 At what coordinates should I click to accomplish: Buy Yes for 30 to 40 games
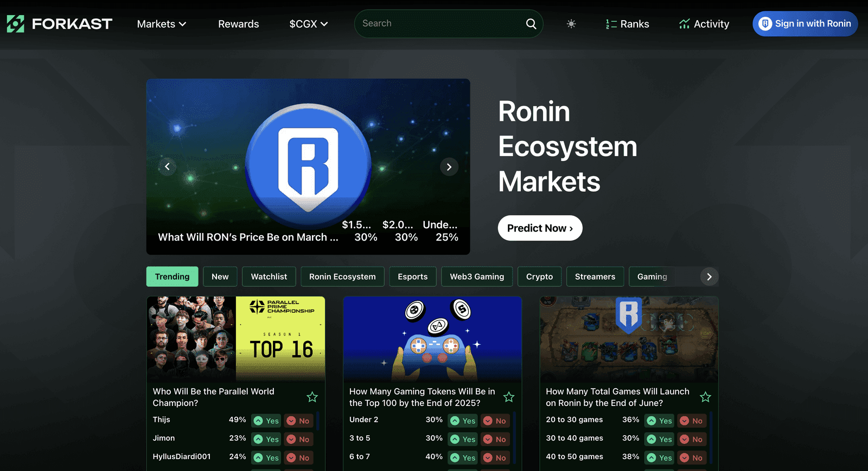point(659,439)
